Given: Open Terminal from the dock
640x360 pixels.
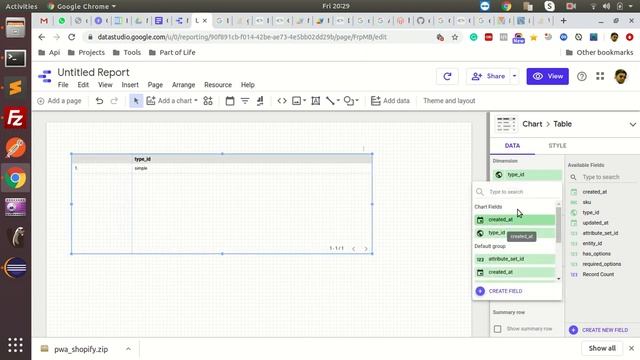Looking at the screenshot, I should coord(16,58).
